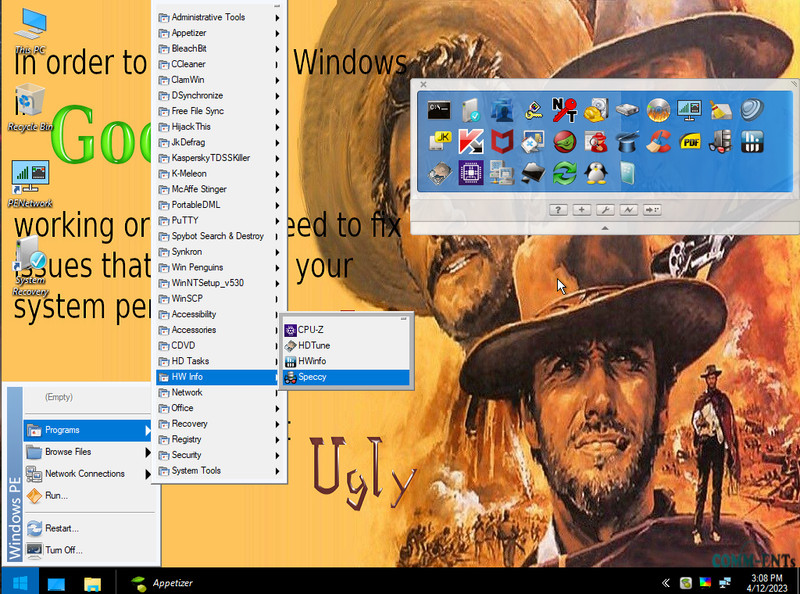Open the Recovery programs folder entry

pyautogui.click(x=219, y=424)
